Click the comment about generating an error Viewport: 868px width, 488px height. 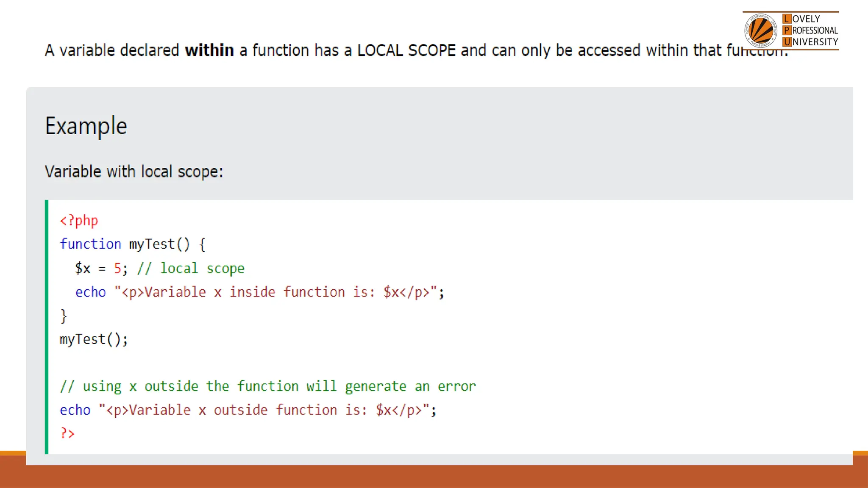(268, 386)
